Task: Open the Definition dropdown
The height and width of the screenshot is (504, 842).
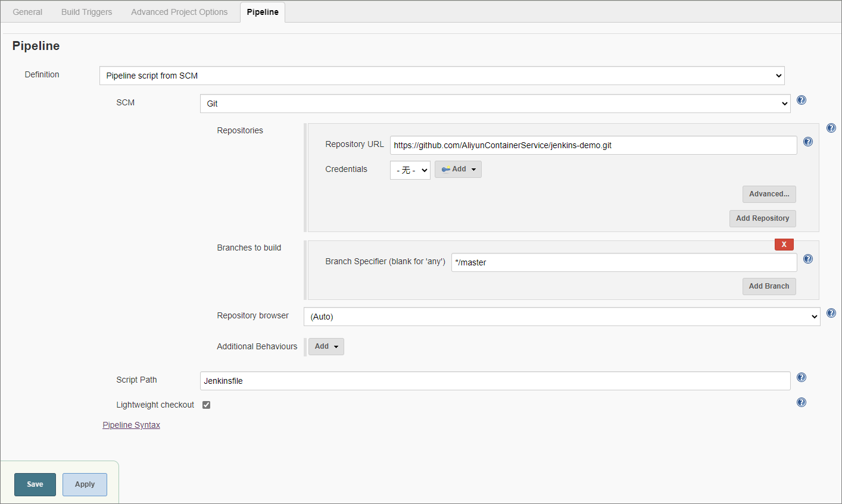Action: pos(442,76)
